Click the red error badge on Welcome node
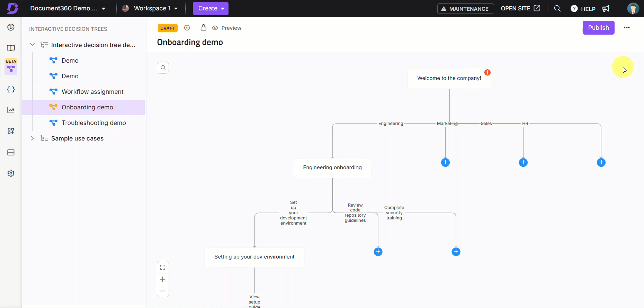 (488, 72)
